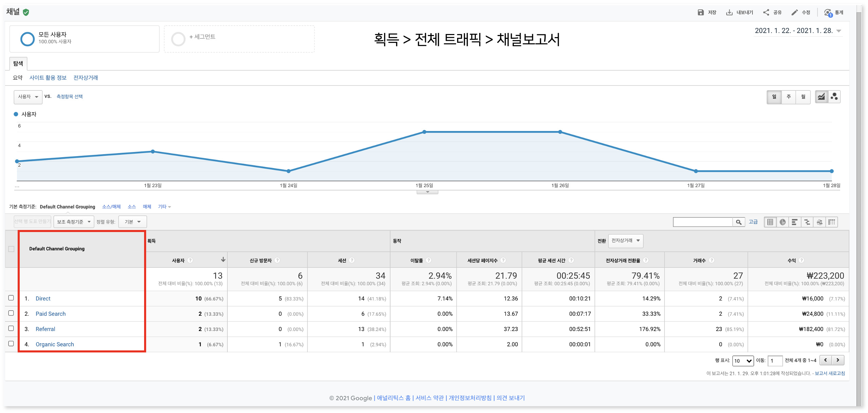Click the table search input field
Screen dimensions: 868x413
(702, 222)
